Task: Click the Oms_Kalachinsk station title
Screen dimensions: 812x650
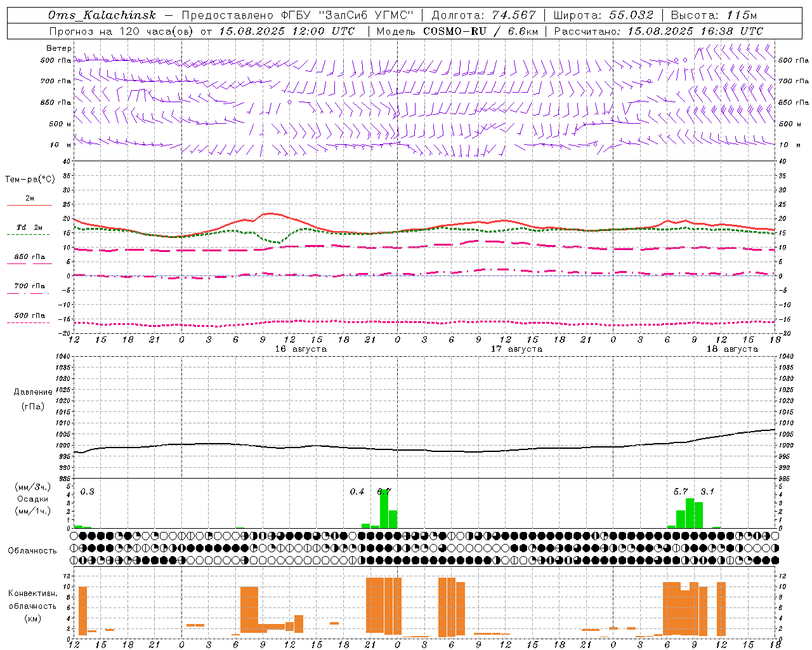Action: [x=102, y=15]
